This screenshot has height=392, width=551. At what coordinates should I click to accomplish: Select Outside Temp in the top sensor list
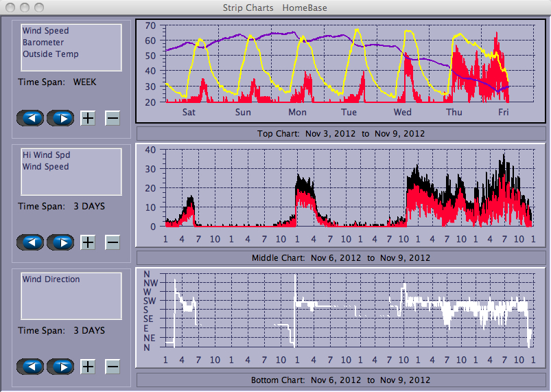pyautogui.click(x=50, y=54)
